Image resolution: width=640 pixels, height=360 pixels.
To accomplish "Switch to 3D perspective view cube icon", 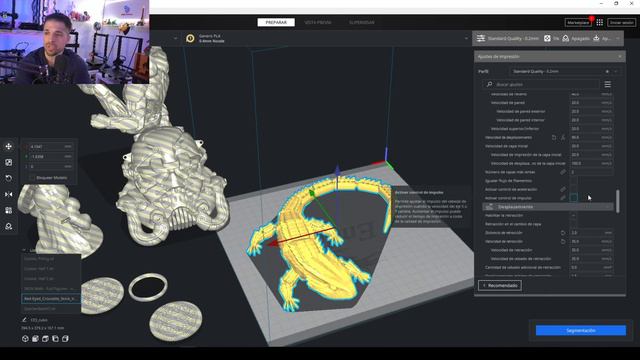I will click(25, 339).
